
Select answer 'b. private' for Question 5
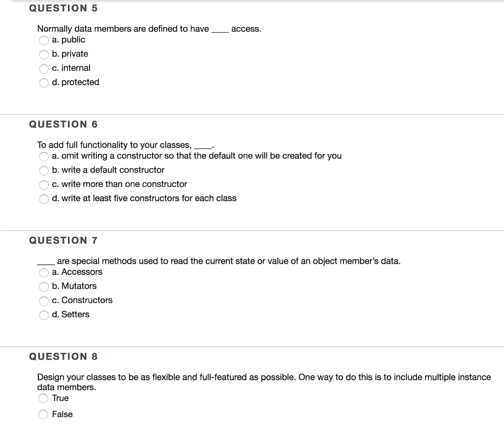click(43, 55)
